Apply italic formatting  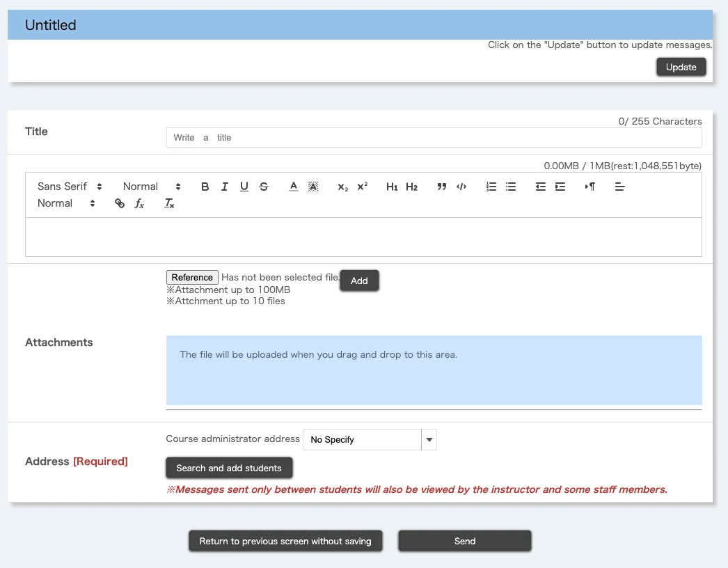224,187
